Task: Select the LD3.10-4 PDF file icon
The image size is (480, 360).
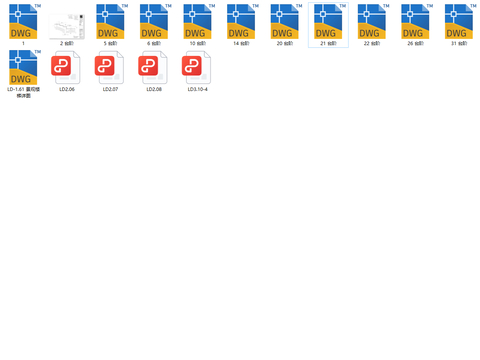Action: coord(197,67)
